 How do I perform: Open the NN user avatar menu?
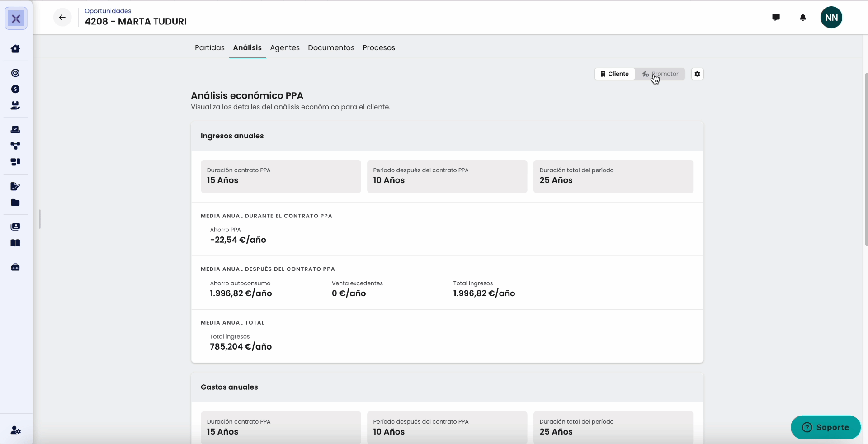coord(831,18)
